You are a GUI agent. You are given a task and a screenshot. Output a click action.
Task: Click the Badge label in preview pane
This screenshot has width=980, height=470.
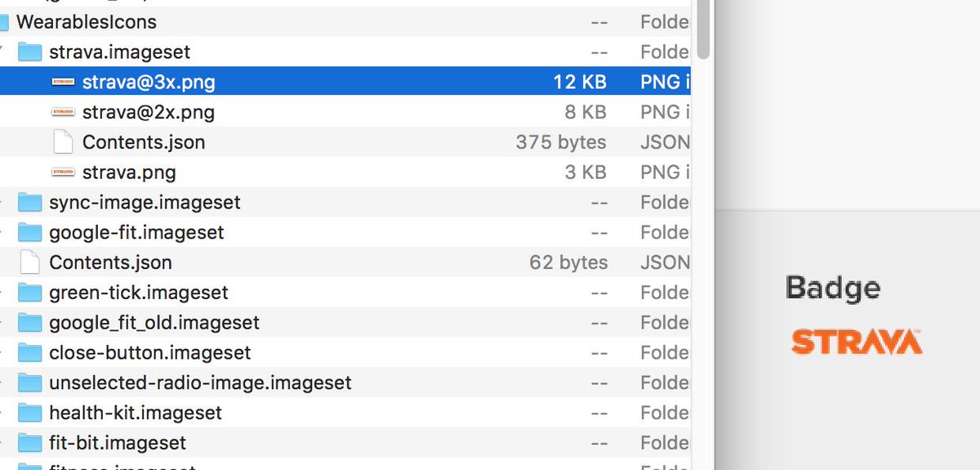[833, 288]
